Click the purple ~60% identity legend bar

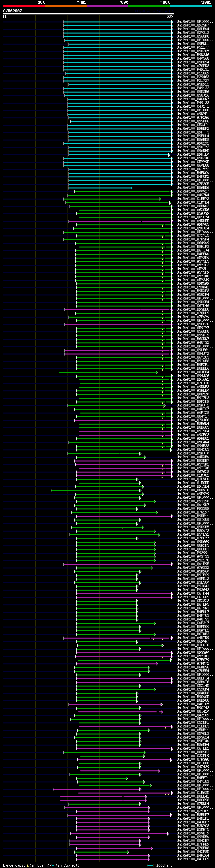coord(107,6)
